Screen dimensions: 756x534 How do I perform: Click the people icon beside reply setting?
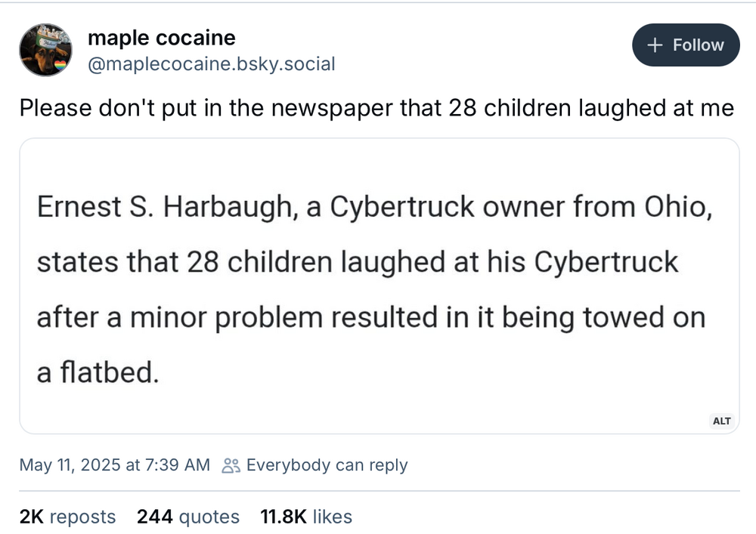point(230,465)
